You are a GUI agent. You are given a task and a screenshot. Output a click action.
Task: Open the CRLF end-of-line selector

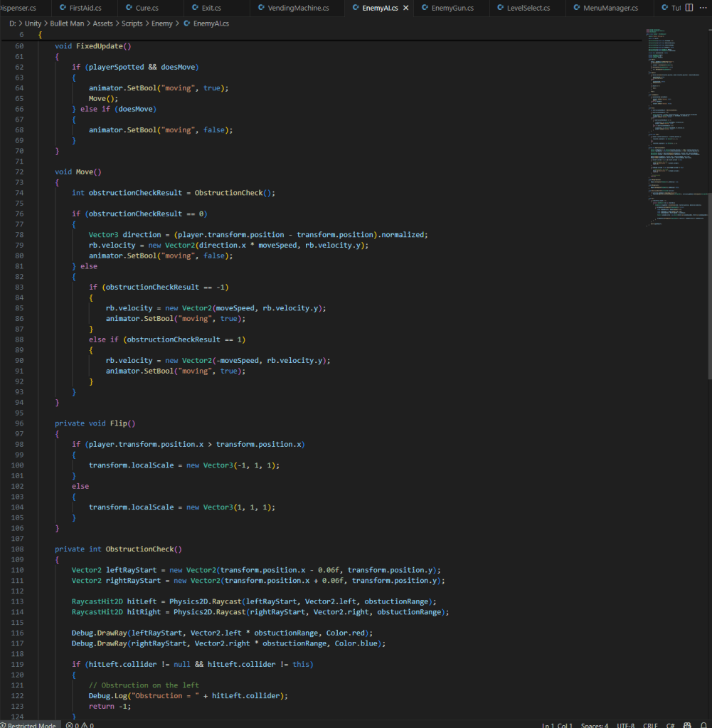pos(650,725)
